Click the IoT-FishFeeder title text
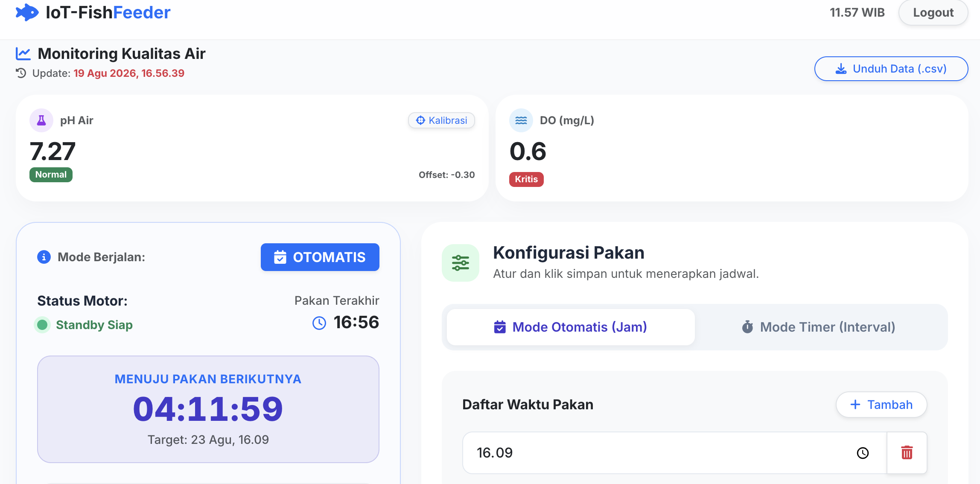Viewport: 980px width, 484px height. 108,12
